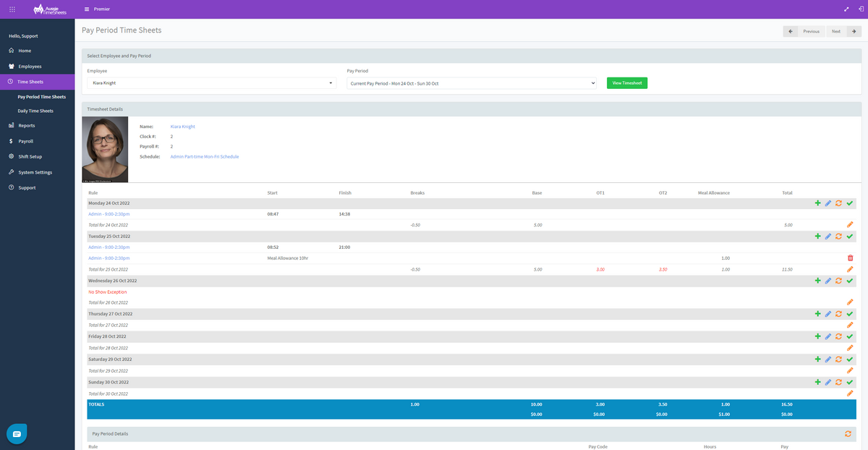Click blue pencil icon on Tuesday 25 Oct row

click(x=828, y=237)
